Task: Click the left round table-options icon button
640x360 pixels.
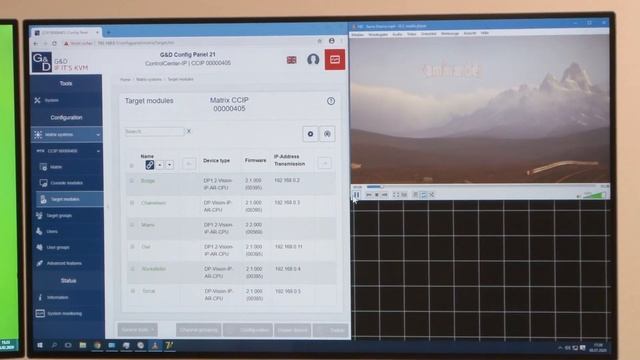Action: point(310,134)
